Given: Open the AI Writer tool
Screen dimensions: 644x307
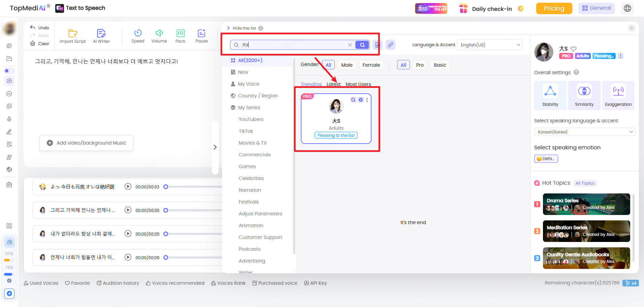Looking at the screenshot, I should [x=101, y=36].
